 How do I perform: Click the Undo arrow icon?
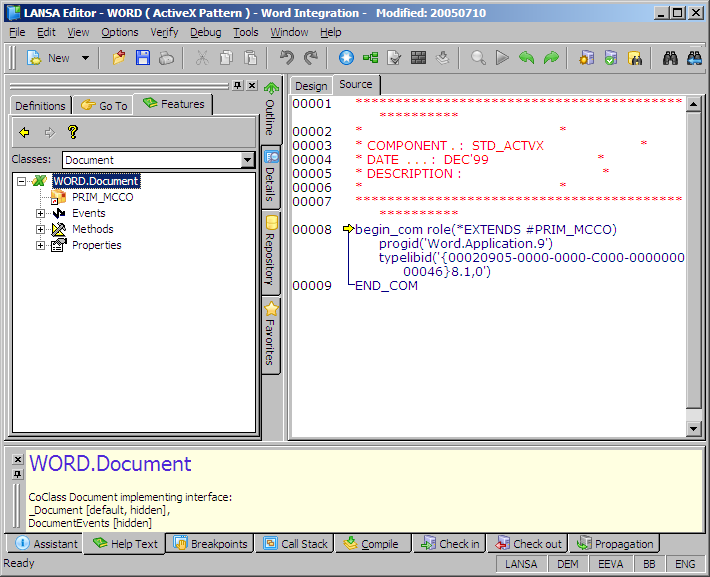(287, 58)
